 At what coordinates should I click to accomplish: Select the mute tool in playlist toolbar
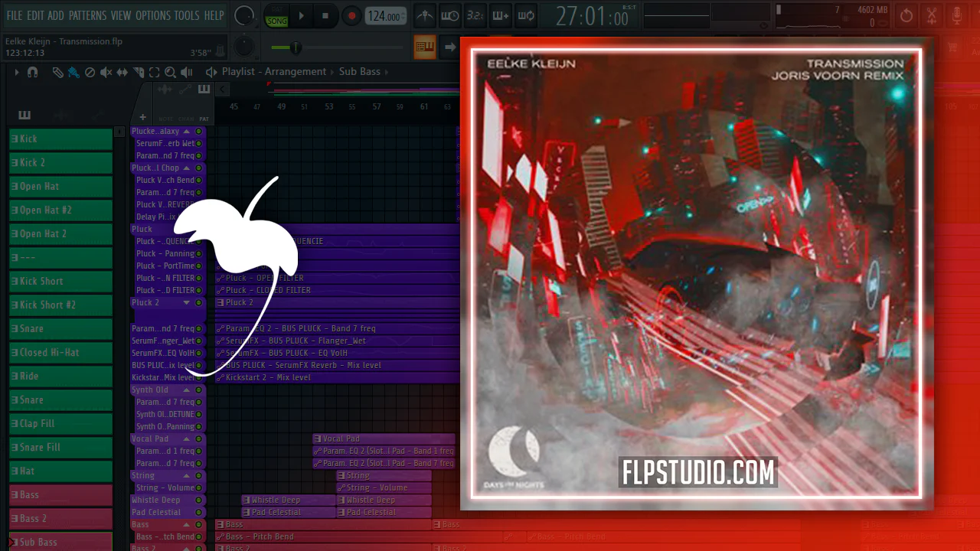(106, 72)
